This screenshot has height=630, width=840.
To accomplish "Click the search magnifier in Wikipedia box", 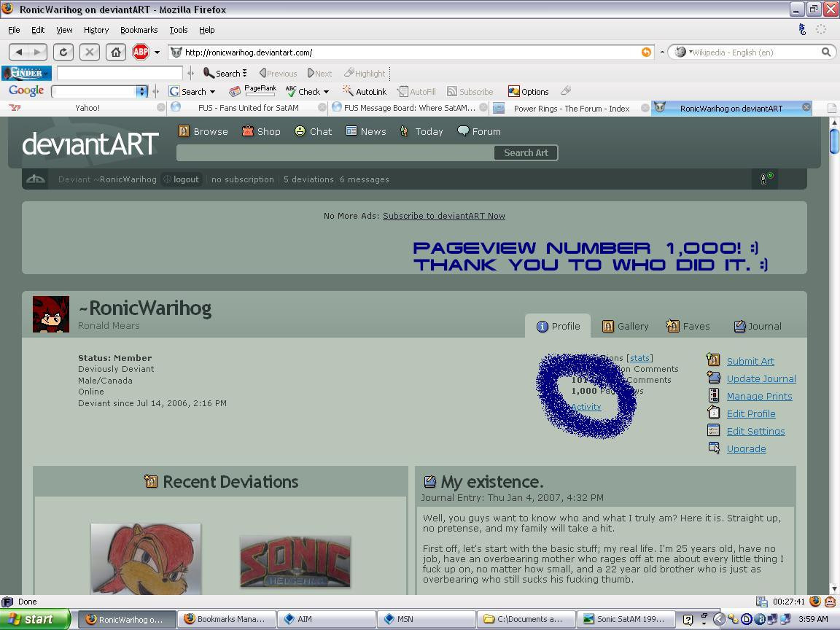I will coord(826,52).
